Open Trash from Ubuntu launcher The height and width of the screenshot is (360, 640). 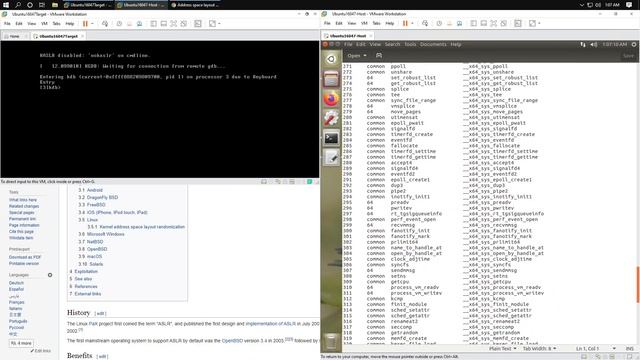coord(331,341)
